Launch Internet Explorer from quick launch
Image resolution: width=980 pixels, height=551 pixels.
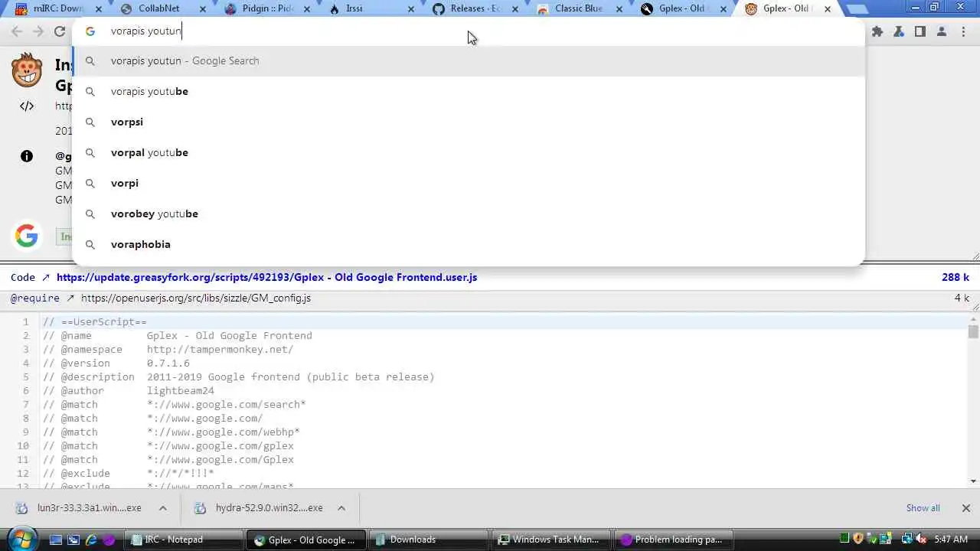pyautogui.click(x=92, y=540)
